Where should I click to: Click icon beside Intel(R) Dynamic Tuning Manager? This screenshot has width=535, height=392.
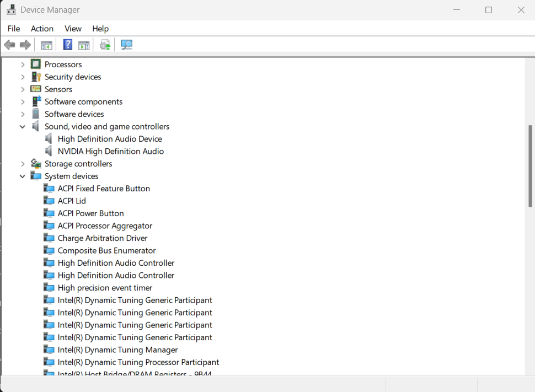pos(49,350)
